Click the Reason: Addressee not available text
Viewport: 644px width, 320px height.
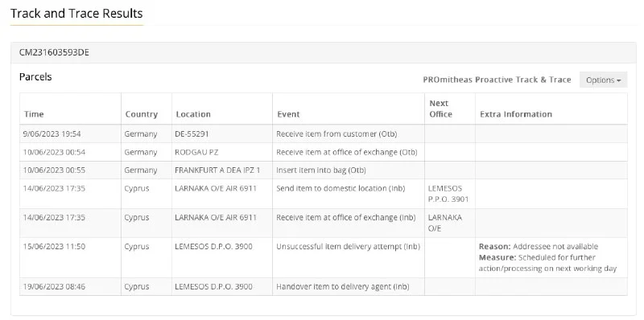(539, 247)
